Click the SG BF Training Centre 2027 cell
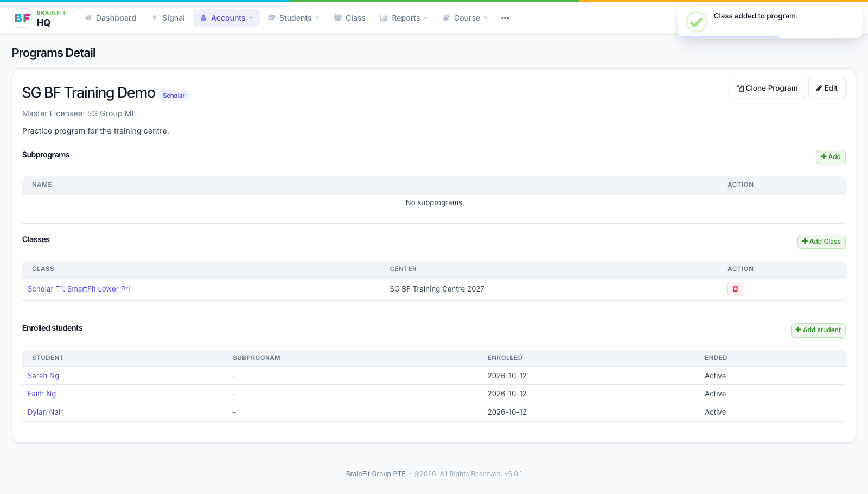 tap(437, 289)
